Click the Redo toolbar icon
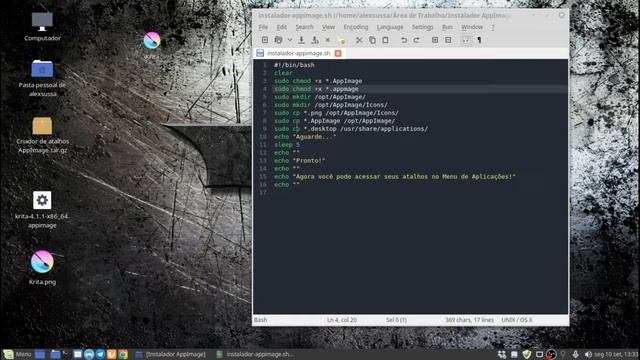The image size is (640, 360). 416,40
